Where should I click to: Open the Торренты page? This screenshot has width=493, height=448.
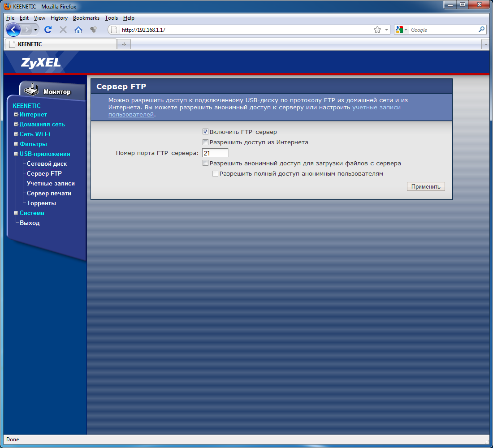[41, 203]
